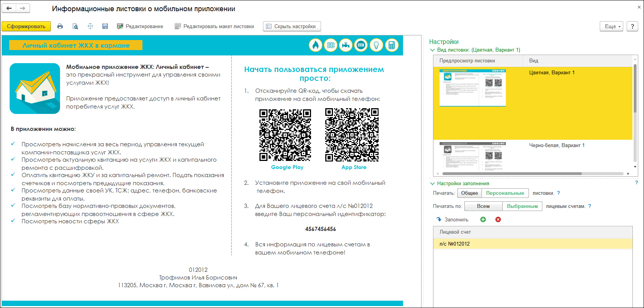
Task: Switch to Персональные leaflets
Action: point(505,193)
